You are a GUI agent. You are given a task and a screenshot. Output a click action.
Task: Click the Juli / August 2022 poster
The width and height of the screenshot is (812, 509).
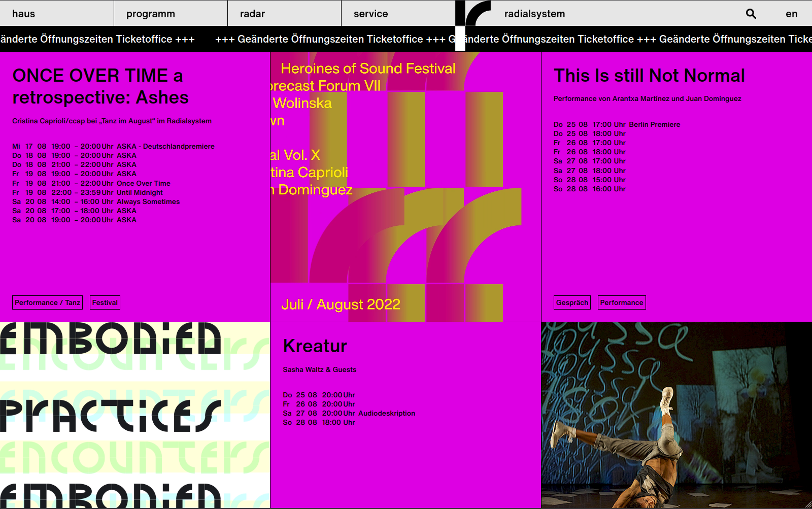[341, 304]
